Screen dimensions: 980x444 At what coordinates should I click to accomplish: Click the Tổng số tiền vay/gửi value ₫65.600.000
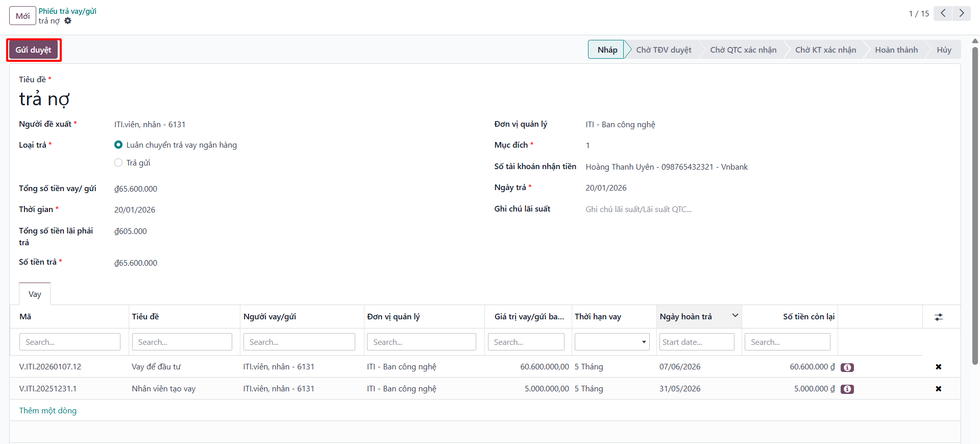point(136,189)
